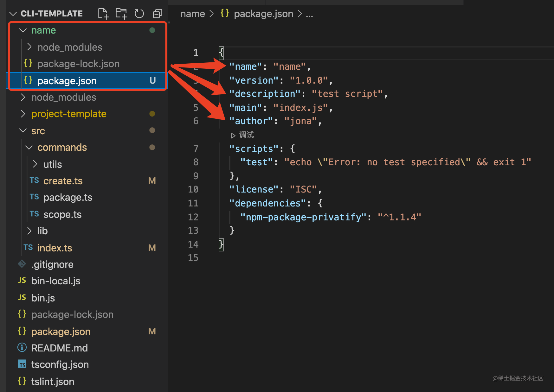Expand the project-template folder
Image resolution: width=554 pixels, height=392 pixels.
pyautogui.click(x=23, y=114)
